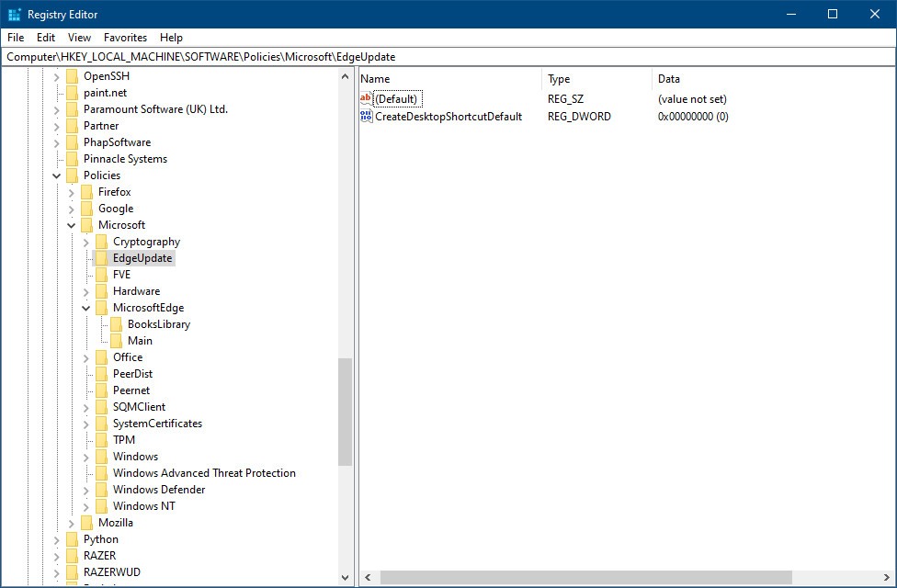Click the BooksLibrary folder icon
Viewport: 897px width, 588px height.
[x=117, y=325]
